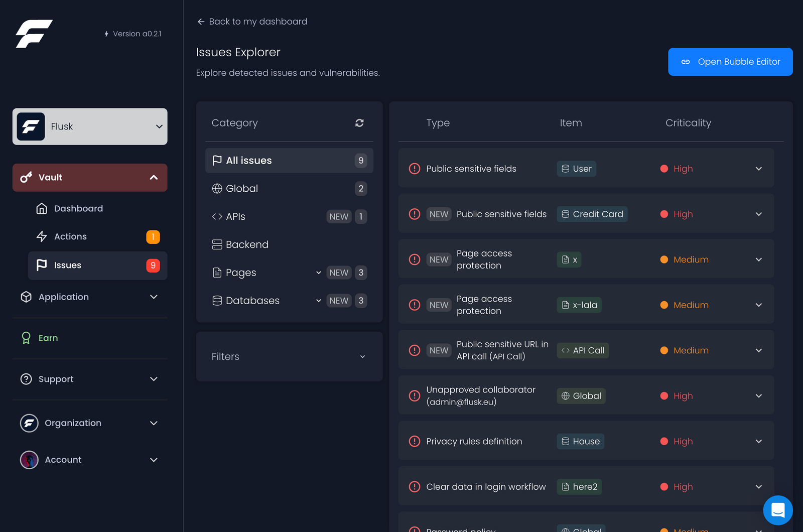Image resolution: width=803 pixels, height=532 pixels.
Task: Expand the Credit Card sensitive fields issue row
Action: click(x=758, y=214)
